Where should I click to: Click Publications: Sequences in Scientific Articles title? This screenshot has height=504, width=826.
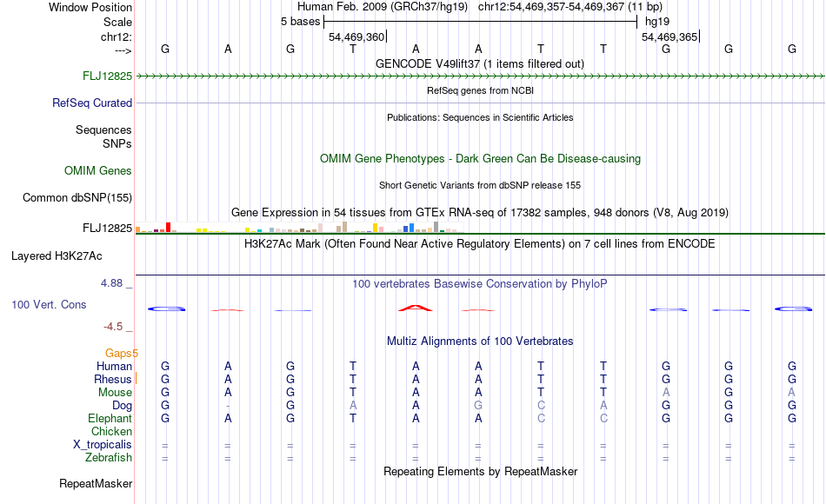tap(480, 117)
